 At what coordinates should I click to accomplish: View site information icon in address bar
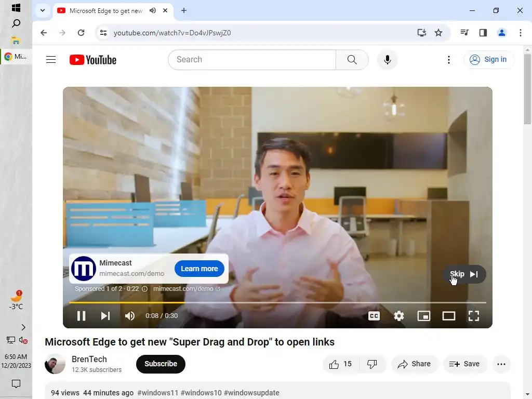tap(103, 33)
